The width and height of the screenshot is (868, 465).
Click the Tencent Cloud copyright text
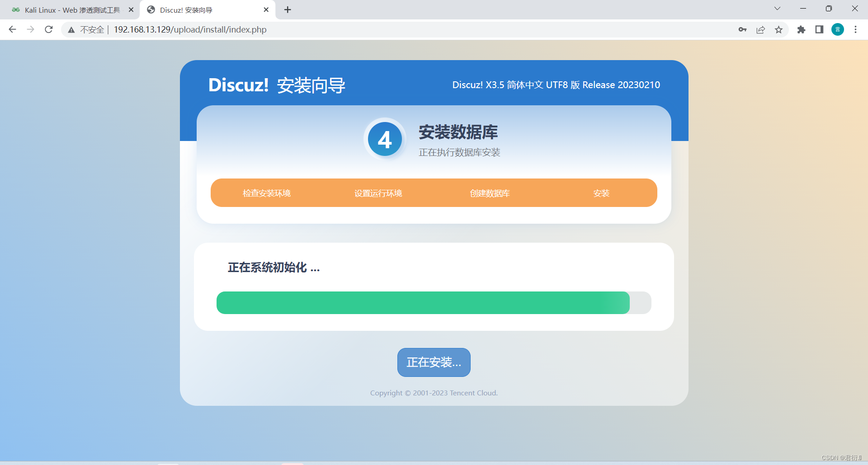[x=434, y=393]
